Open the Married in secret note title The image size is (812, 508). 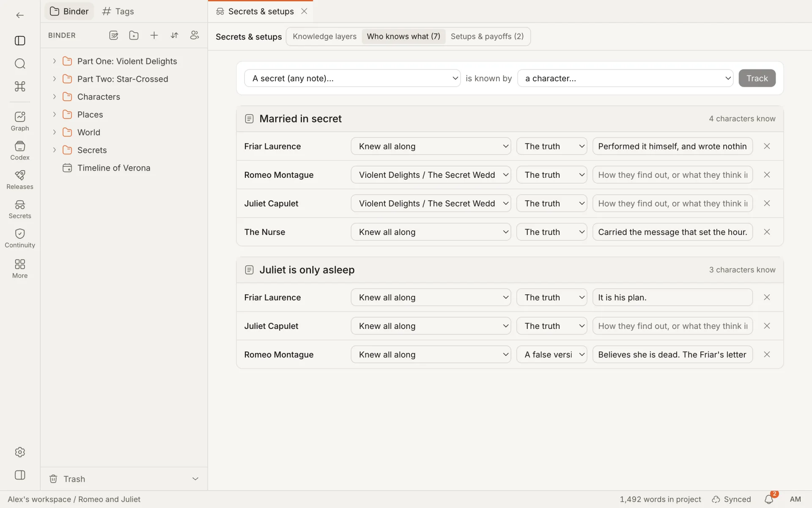tap(300, 119)
